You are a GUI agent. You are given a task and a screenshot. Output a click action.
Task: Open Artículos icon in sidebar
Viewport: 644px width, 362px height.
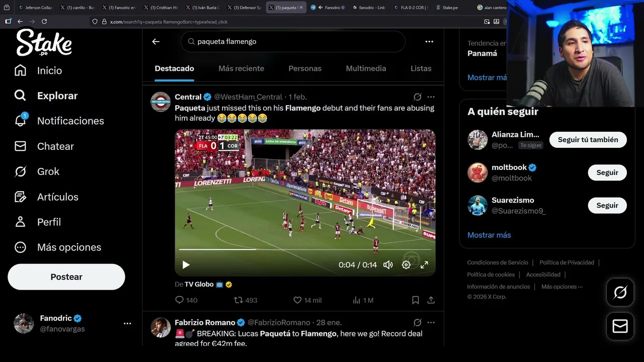tap(20, 197)
